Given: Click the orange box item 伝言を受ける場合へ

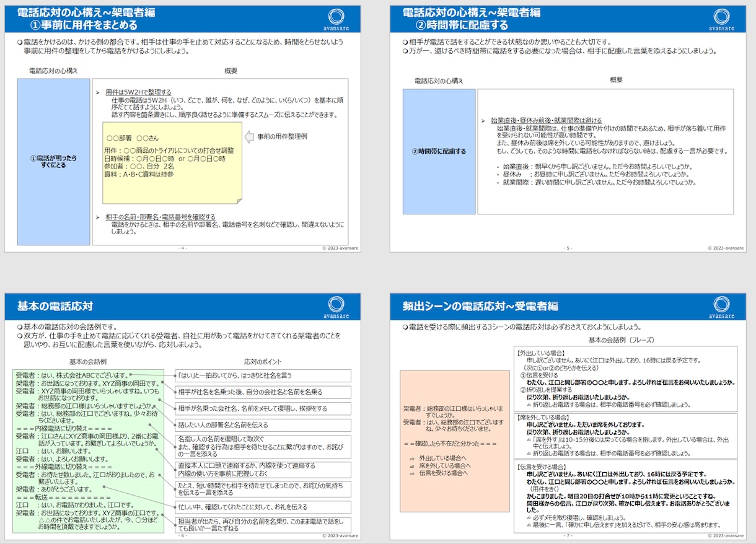Looking at the screenshot, I should pyautogui.click(x=444, y=473).
